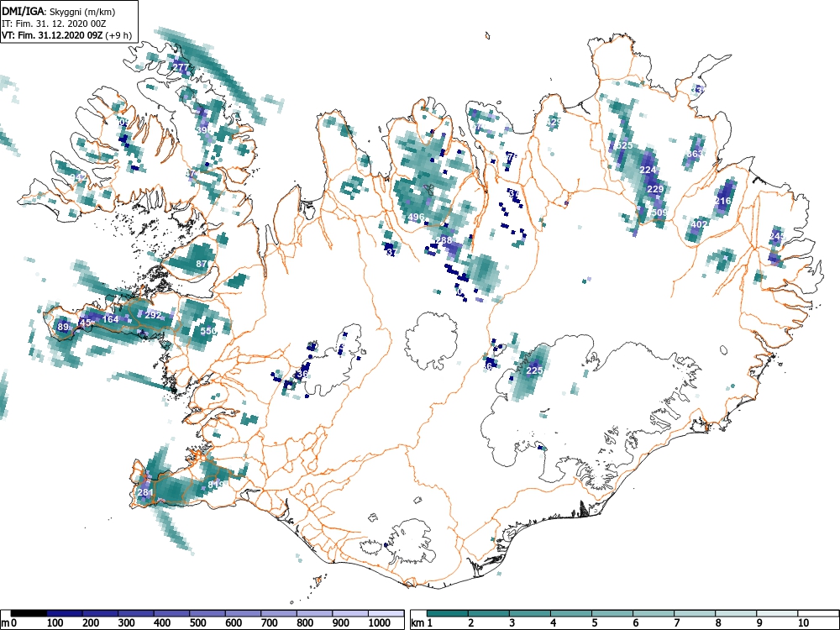This screenshot has width=840, height=630.
Task: Click the 402 visibility value on the map
Action: click(x=700, y=224)
